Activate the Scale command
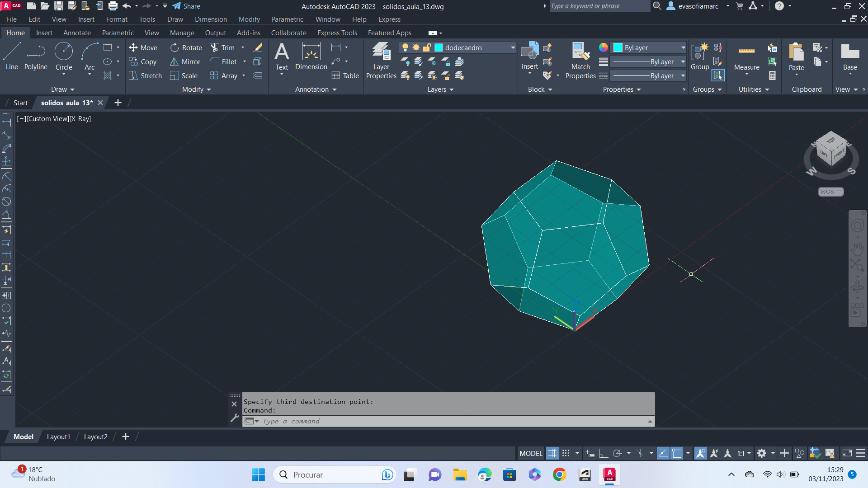This screenshot has width=868, height=488. 184,75
